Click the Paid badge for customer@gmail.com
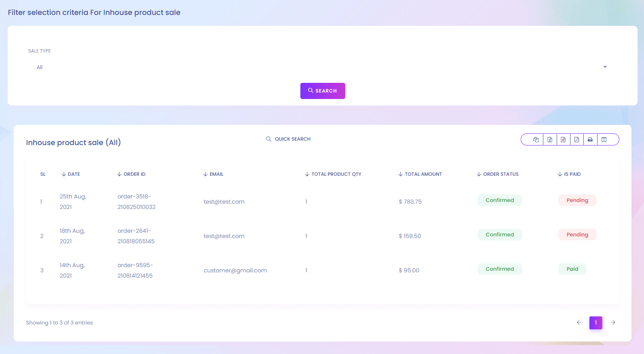Screen dimensions: 644x354 tap(572, 269)
